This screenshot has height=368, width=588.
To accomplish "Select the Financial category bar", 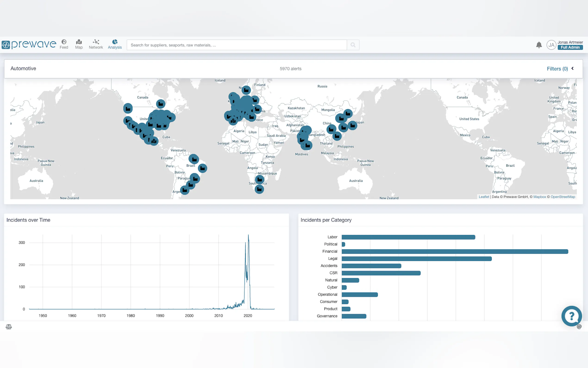I will [455, 251].
